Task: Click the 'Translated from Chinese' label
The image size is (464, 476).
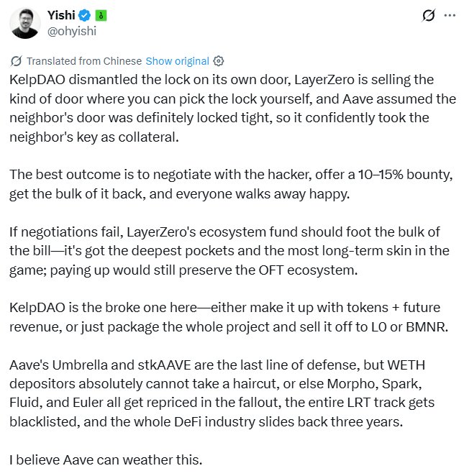Action: 83,61
